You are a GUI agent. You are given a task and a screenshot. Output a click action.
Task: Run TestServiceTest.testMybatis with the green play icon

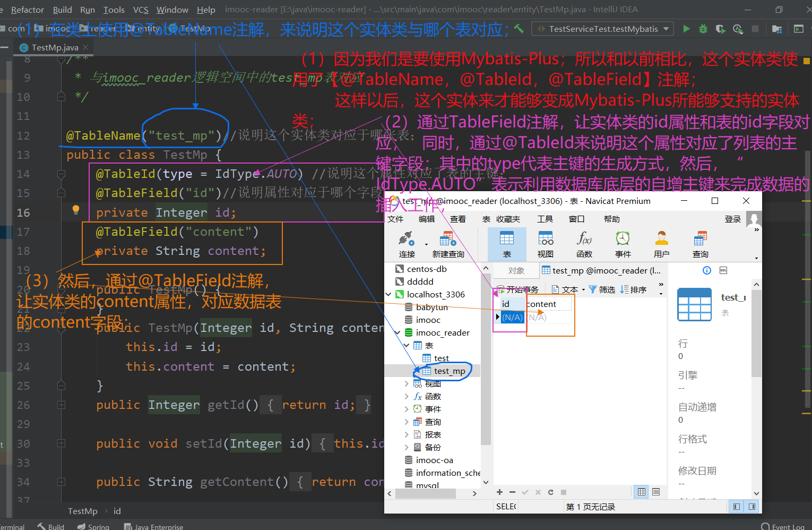point(686,29)
